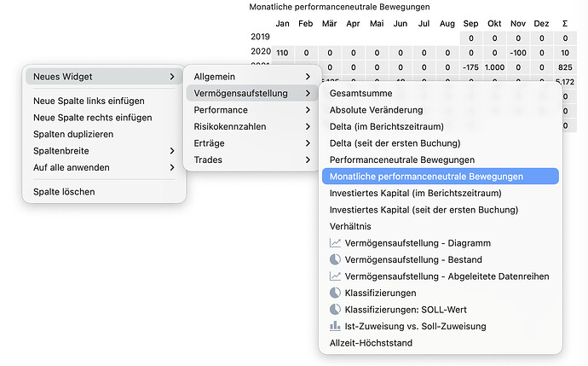588x366 pixels.
Task: Click pie icon beside Klassifizierungen: SOLL-Wert
Action: pos(335,310)
